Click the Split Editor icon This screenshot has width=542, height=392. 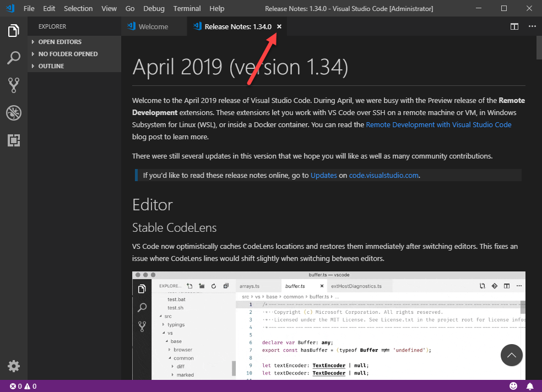[x=514, y=26]
